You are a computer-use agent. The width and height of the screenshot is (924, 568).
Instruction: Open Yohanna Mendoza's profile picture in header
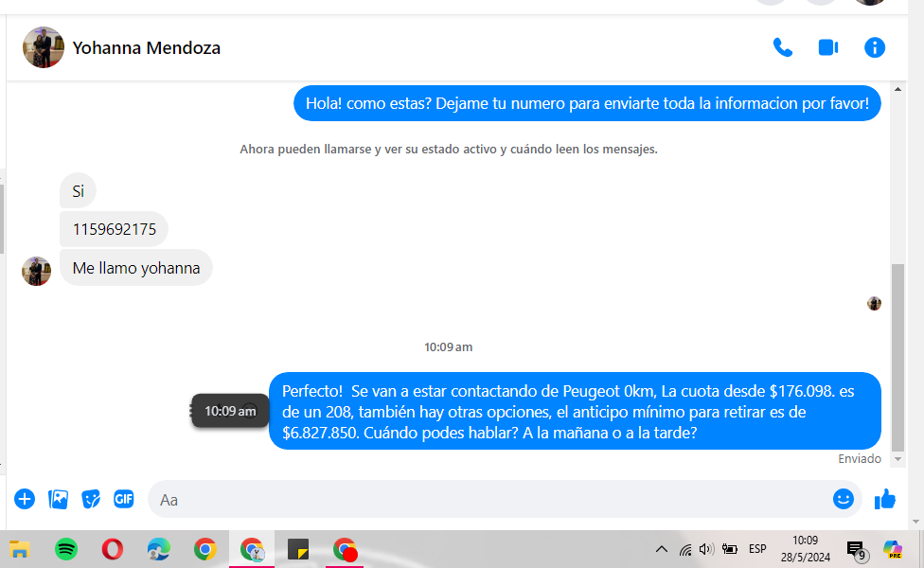(43, 47)
